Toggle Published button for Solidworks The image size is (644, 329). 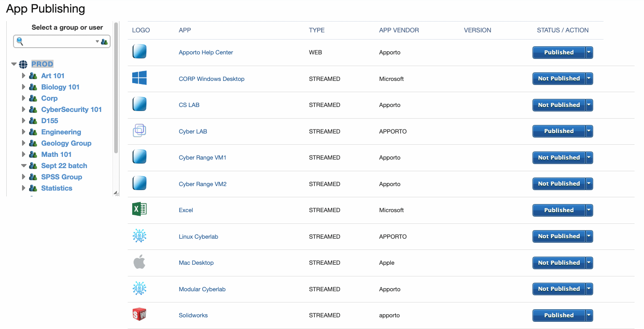tap(559, 316)
